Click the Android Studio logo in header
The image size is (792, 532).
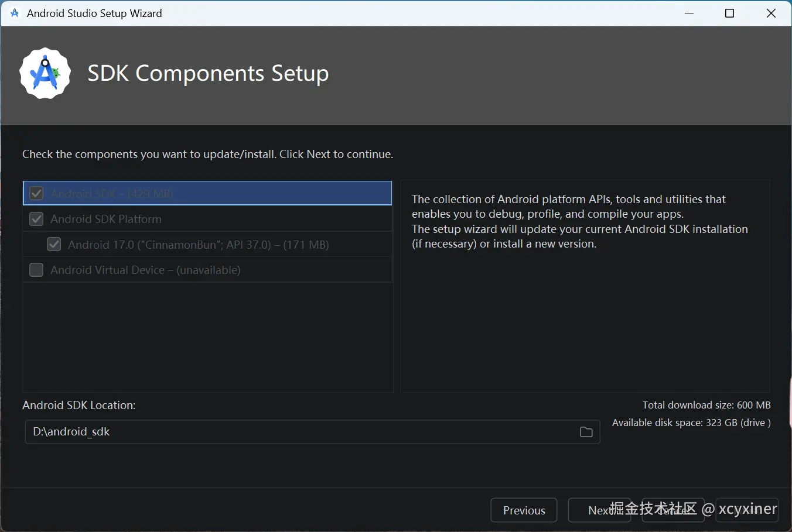pos(45,73)
